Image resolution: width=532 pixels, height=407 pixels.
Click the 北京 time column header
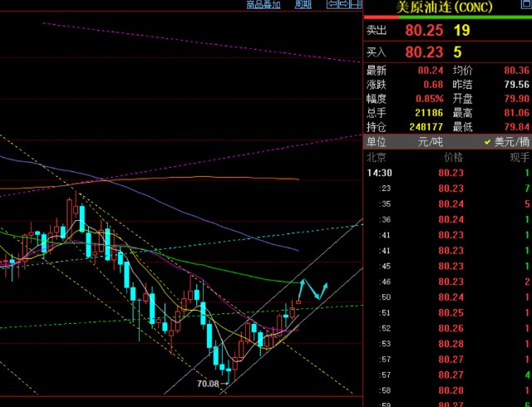[x=377, y=157]
